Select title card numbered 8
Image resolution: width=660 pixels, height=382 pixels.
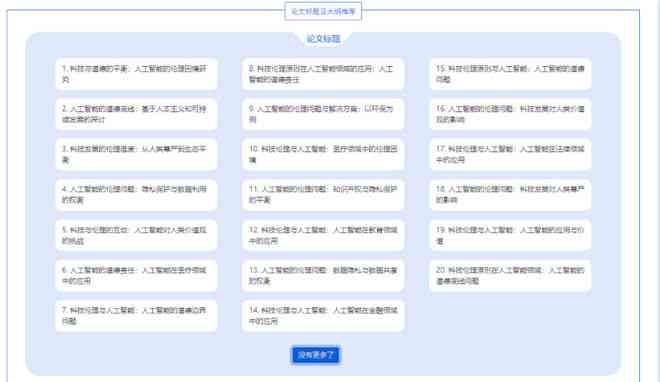[323, 74]
